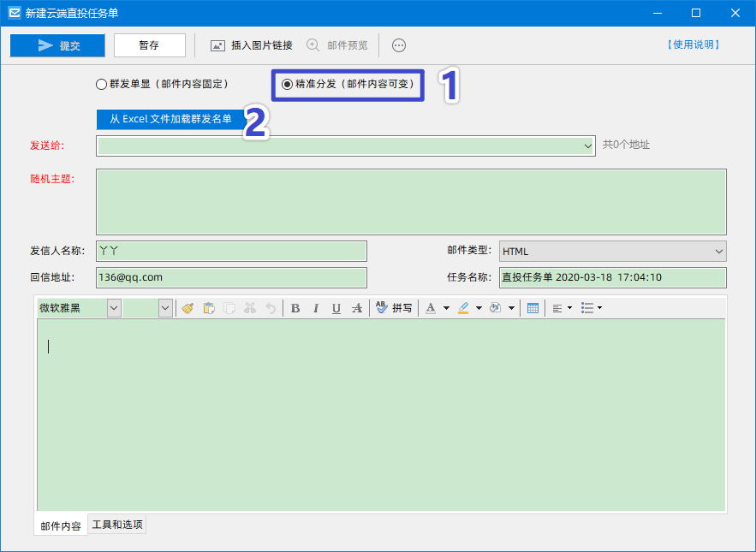This screenshot has height=552, width=756.
Task: Click 邮件预览 magnifier icon
Action: click(313, 45)
